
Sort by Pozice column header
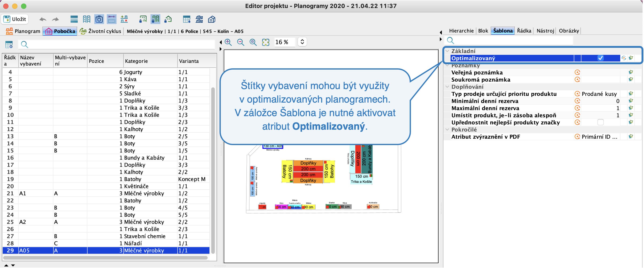click(105, 61)
